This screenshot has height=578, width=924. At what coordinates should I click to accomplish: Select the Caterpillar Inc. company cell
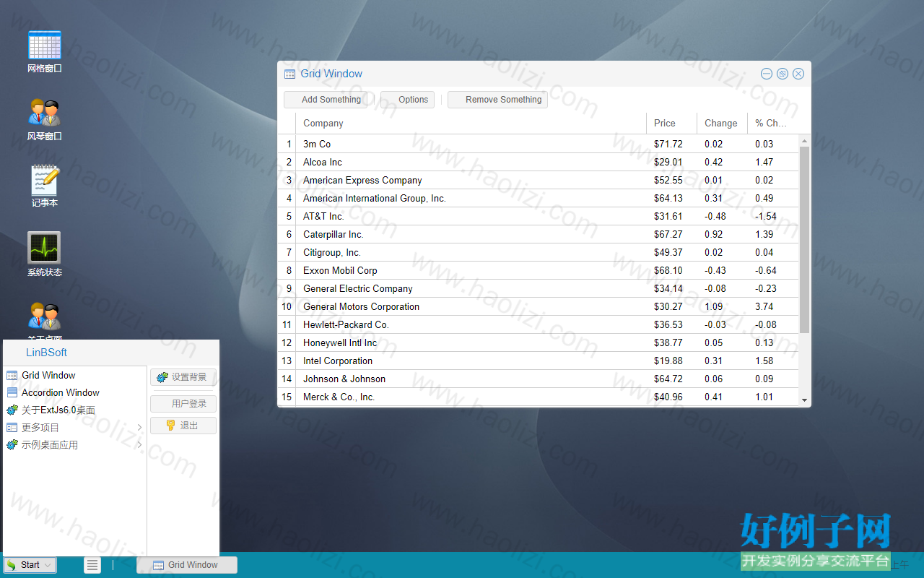471,234
